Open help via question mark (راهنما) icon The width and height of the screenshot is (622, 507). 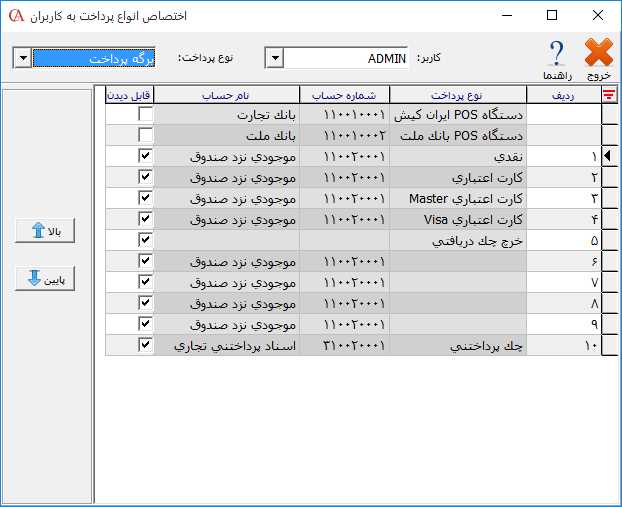tap(557, 53)
